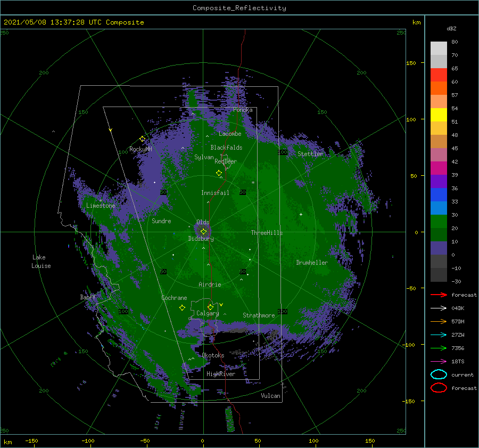Viewport: 479px width, 448px height.
Task: Select the purple 10 dBZ color swatch
Action: click(x=439, y=248)
